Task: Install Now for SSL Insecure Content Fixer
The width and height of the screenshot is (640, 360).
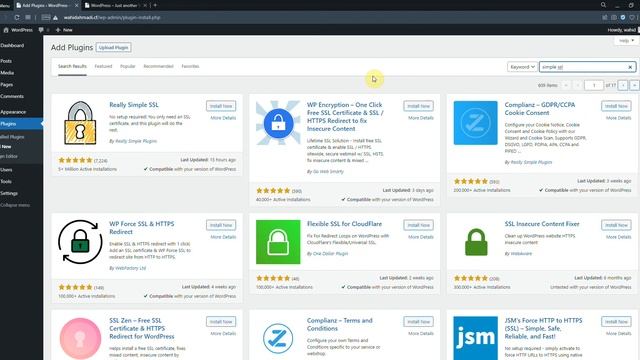Action: 616,225
